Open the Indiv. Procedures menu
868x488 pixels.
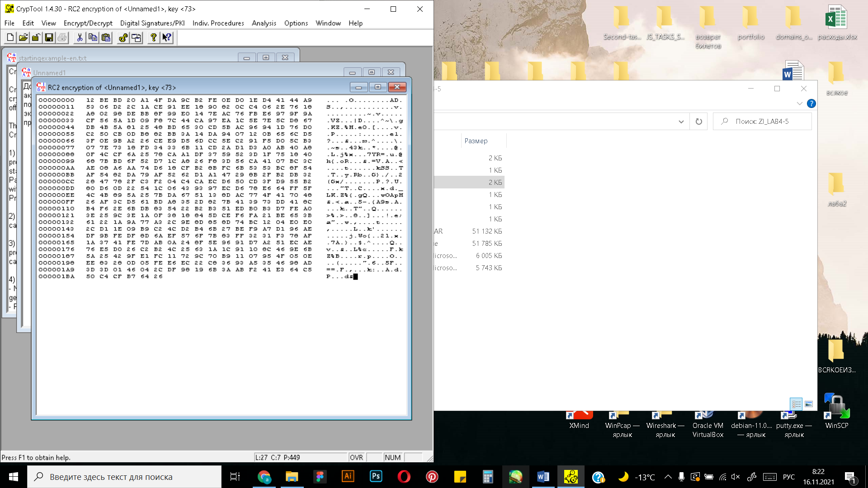tap(218, 23)
